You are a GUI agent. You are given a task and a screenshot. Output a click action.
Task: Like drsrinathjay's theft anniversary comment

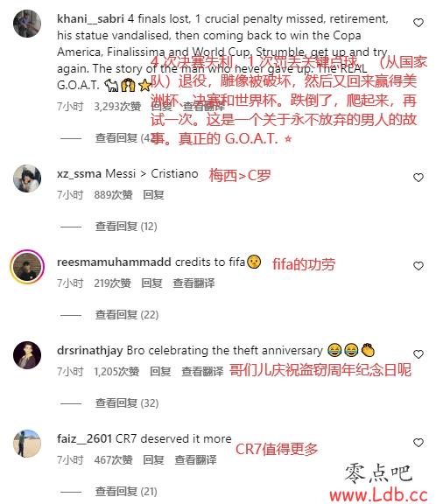point(418,354)
